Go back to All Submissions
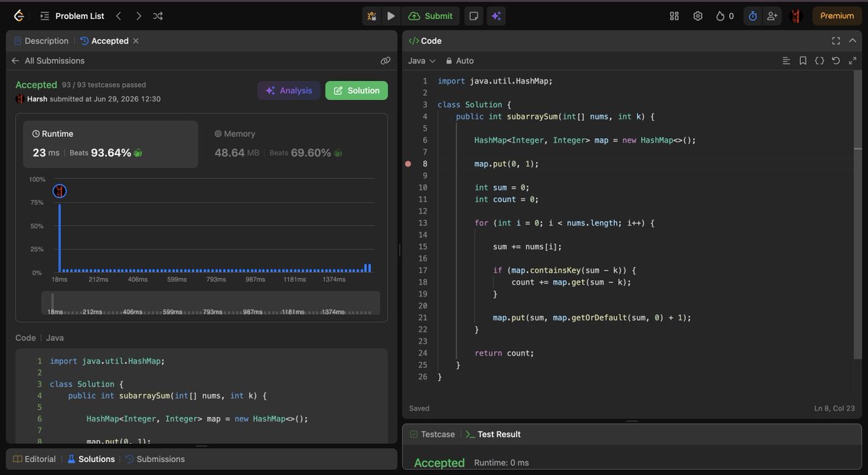The image size is (868, 475). [x=48, y=61]
